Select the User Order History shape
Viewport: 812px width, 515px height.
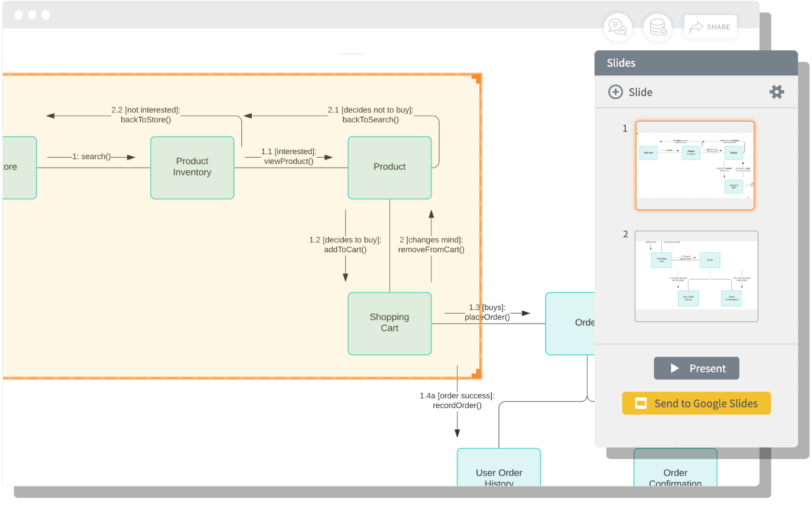click(499, 467)
